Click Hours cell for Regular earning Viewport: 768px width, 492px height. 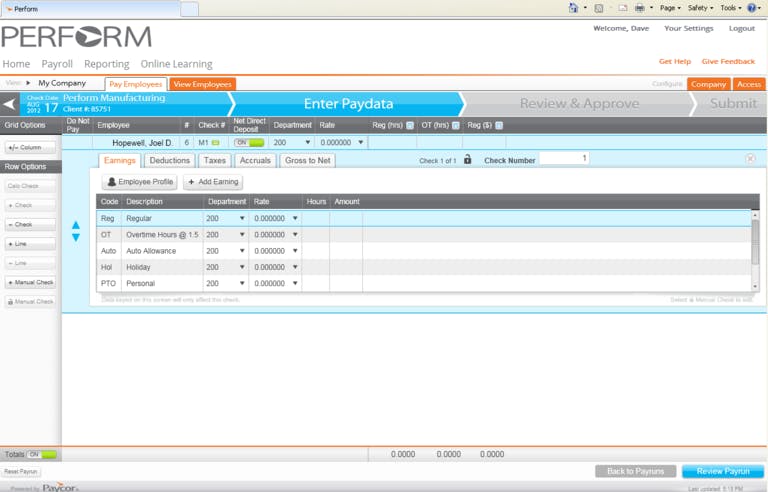click(x=316, y=218)
